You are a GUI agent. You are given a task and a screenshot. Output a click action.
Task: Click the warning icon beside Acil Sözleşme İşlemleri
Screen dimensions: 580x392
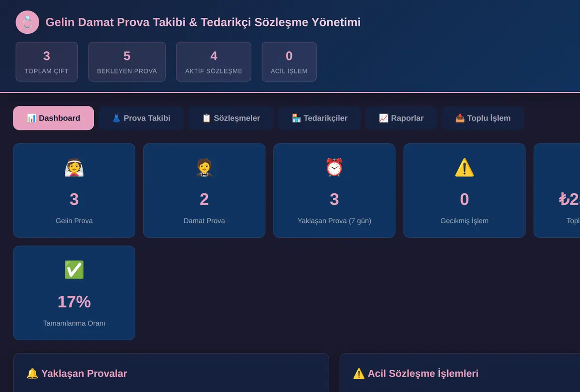[x=359, y=374]
